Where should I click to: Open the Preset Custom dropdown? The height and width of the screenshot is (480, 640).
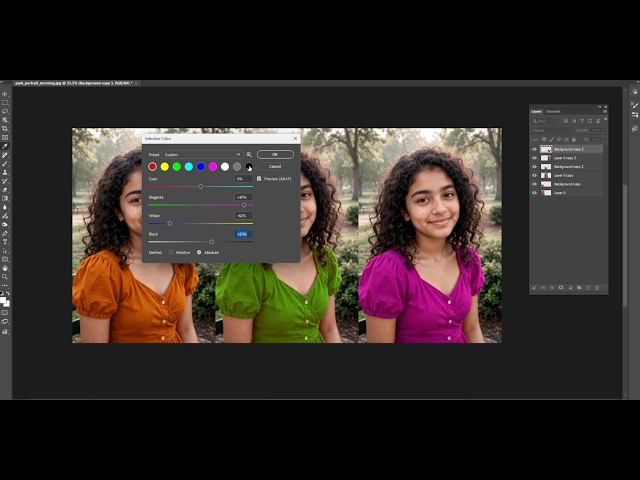coord(202,155)
